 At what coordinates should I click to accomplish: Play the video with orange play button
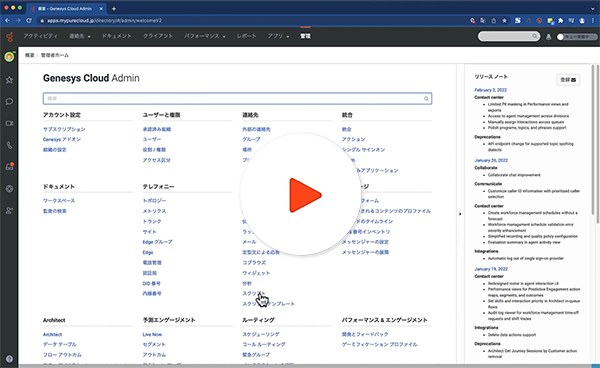pyautogui.click(x=302, y=194)
